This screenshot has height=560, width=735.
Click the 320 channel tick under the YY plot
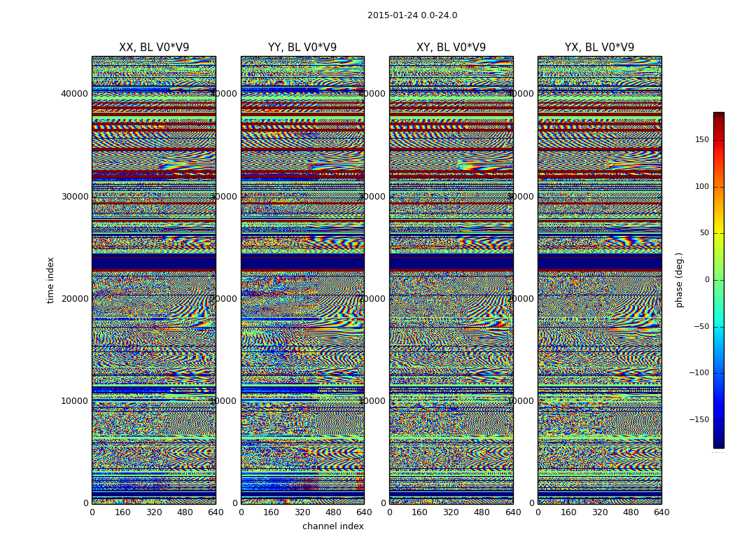pos(302,512)
